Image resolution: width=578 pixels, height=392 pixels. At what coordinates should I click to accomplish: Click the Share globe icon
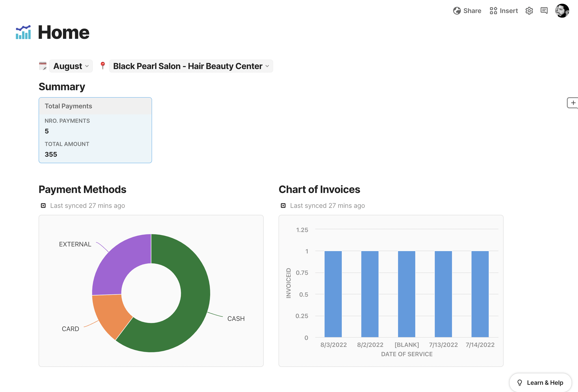click(457, 11)
